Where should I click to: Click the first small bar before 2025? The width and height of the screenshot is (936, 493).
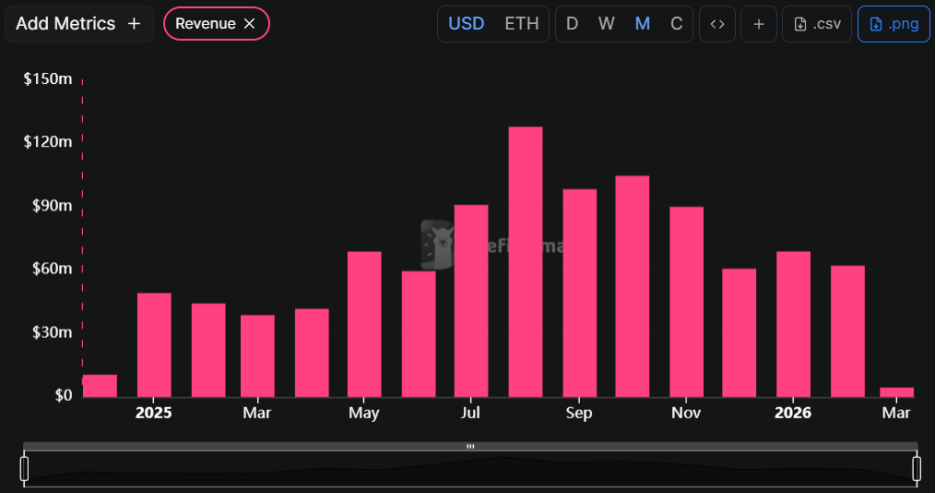[100, 386]
